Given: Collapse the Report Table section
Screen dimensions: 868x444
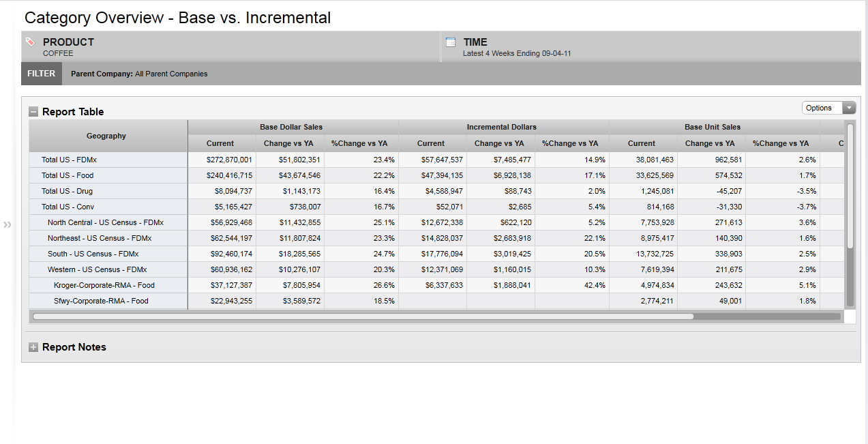Looking at the screenshot, I should click(x=33, y=112).
